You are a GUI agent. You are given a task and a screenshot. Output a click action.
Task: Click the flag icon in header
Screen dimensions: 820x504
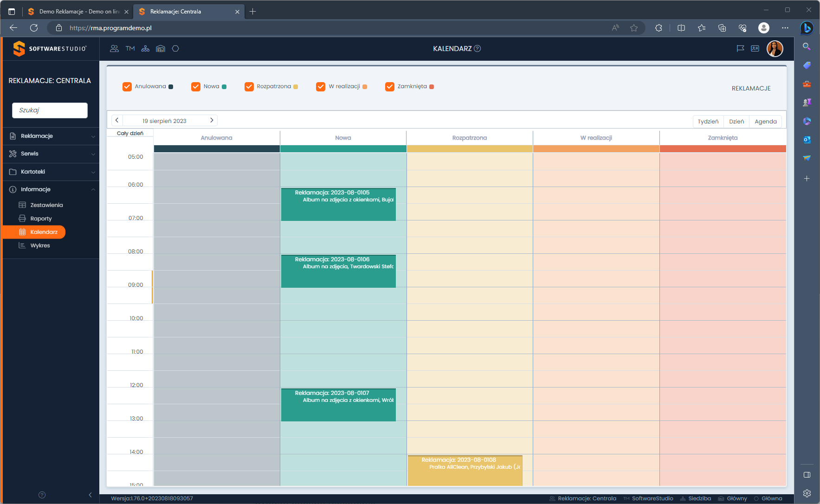(x=740, y=49)
